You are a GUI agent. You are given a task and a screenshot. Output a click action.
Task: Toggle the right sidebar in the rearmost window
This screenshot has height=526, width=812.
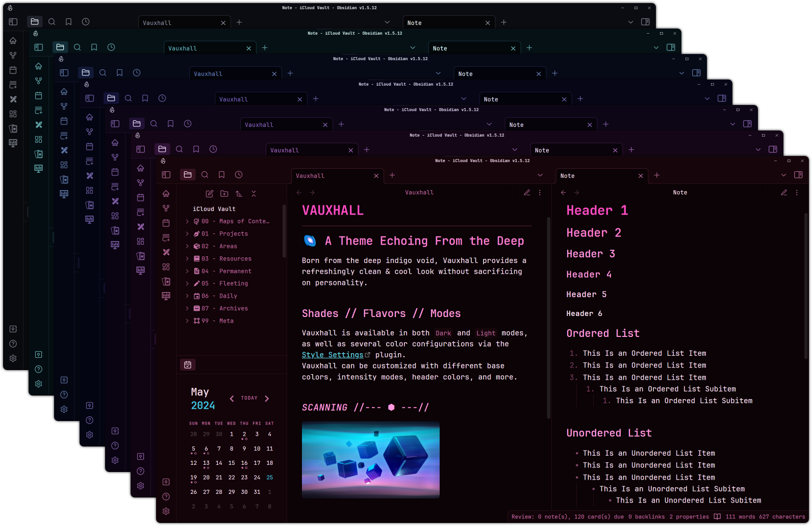tap(646, 22)
